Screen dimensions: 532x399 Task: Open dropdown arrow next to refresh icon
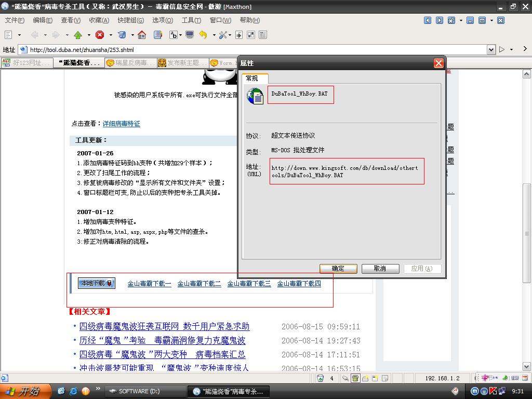tap(132, 35)
